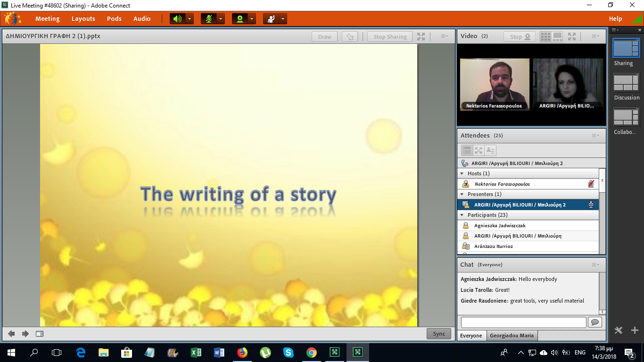Viewport: 644px width, 362px height.
Task: Switch Video pod to grid view
Action: [x=545, y=36]
